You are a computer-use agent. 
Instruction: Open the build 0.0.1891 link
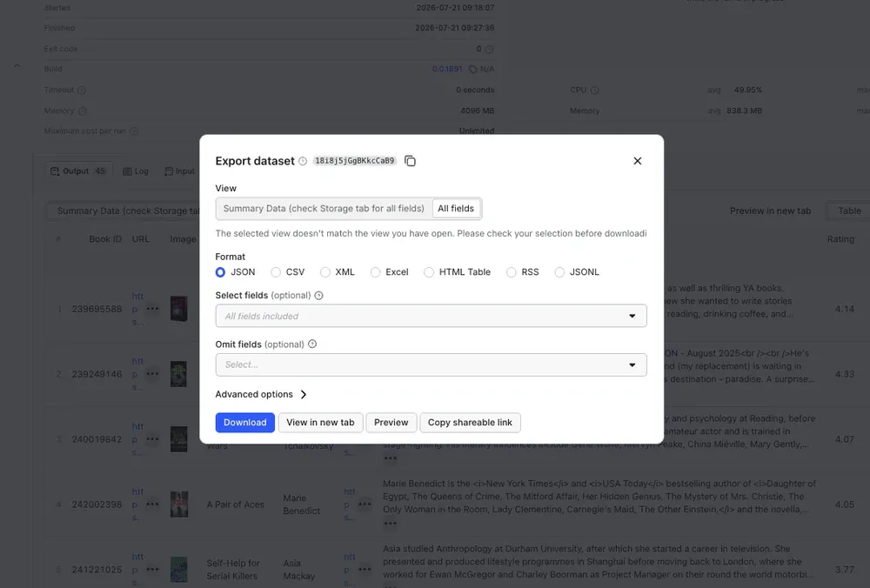click(446, 70)
